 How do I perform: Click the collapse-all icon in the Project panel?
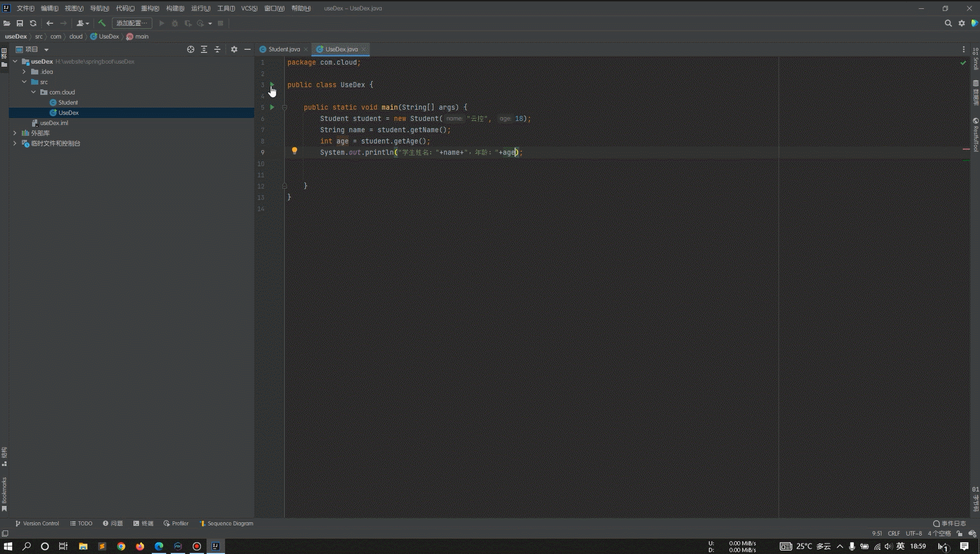[218, 49]
